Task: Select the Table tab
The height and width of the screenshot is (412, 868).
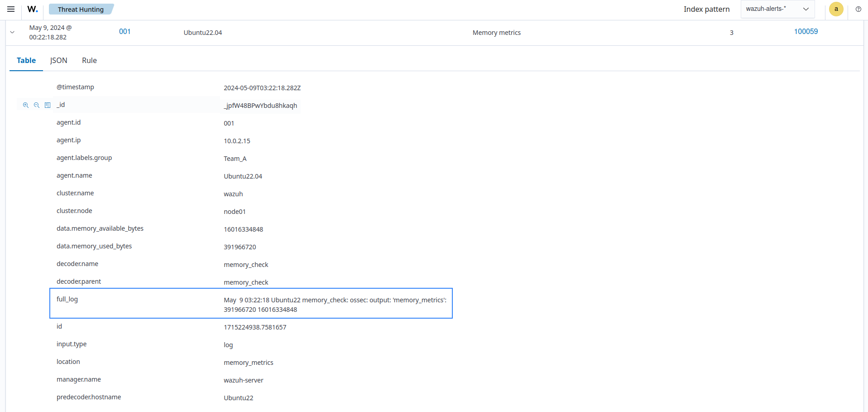Action: point(26,60)
